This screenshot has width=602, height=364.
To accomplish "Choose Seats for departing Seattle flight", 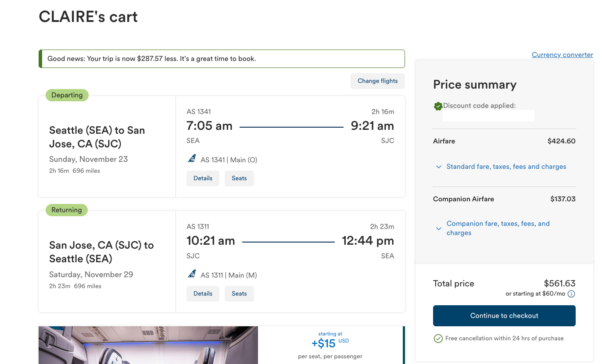I will pos(239,178).
